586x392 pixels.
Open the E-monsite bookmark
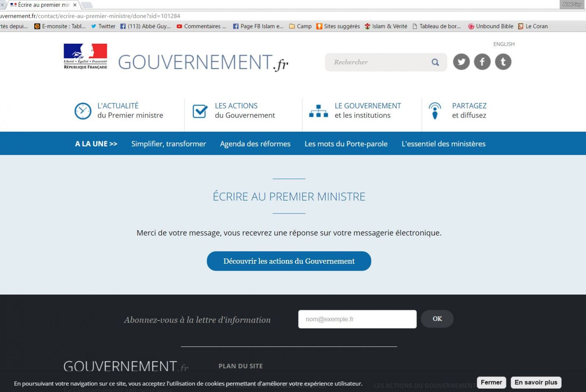coord(60,26)
